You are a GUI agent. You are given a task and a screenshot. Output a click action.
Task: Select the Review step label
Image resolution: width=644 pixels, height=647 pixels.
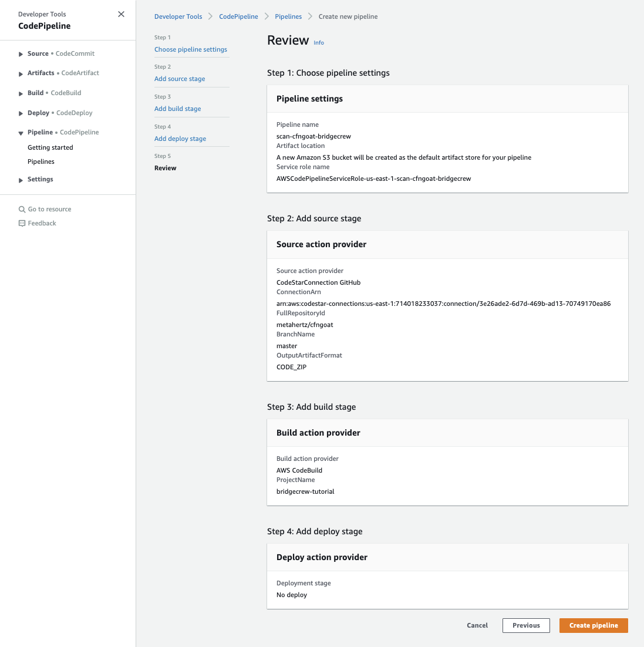(166, 168)
